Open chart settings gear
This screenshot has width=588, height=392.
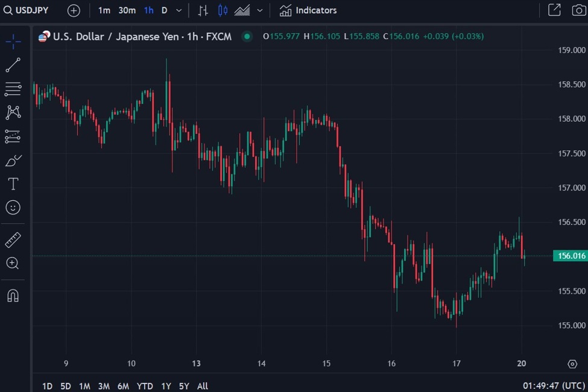pos(572,364)
